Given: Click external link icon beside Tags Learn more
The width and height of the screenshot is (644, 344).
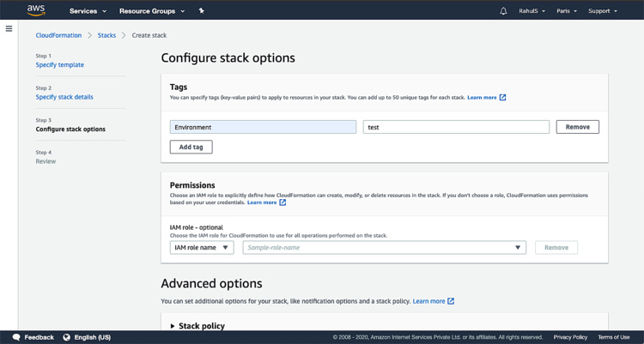Looking at the screenshot, I should tap(503, 98).
